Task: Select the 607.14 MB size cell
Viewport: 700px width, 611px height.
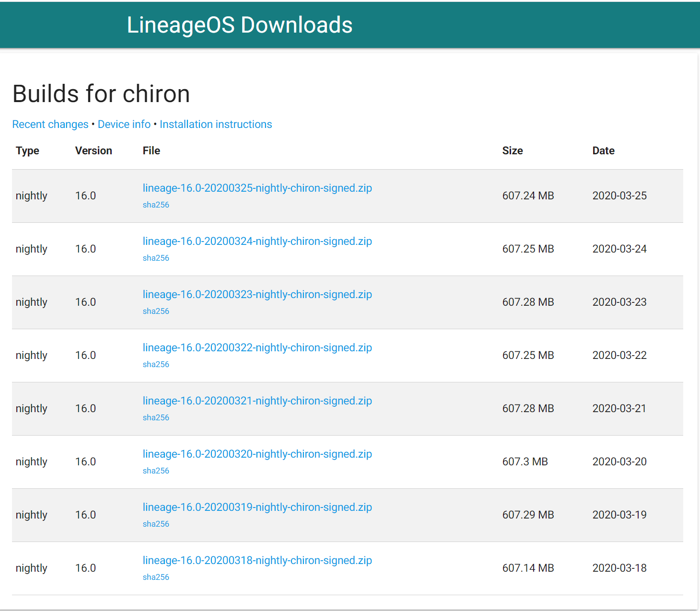Action: click(528, 568)
